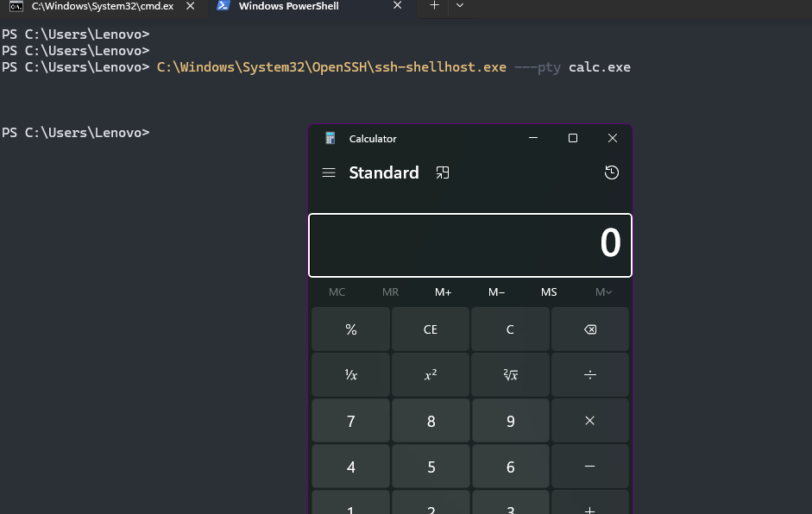The height and width of the screenshot is (514, 812).
Task: Click the C clear button
Action: [x=510, y=329]
